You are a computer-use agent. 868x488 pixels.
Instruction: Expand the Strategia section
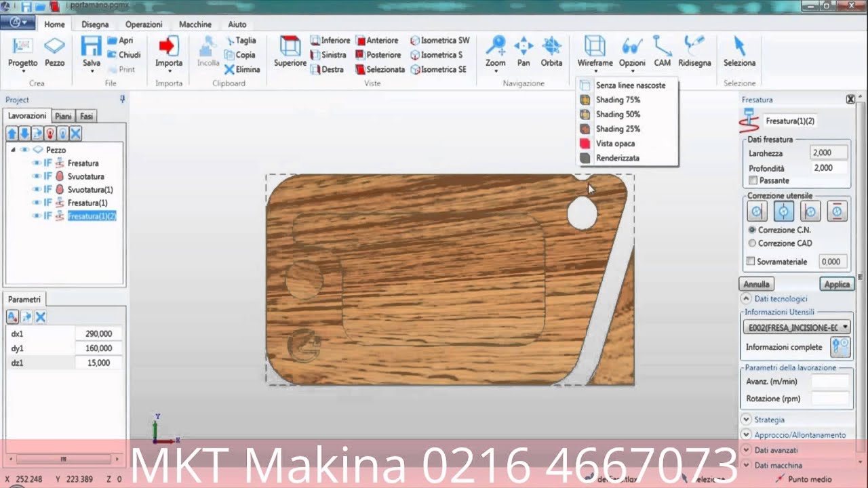746,420
